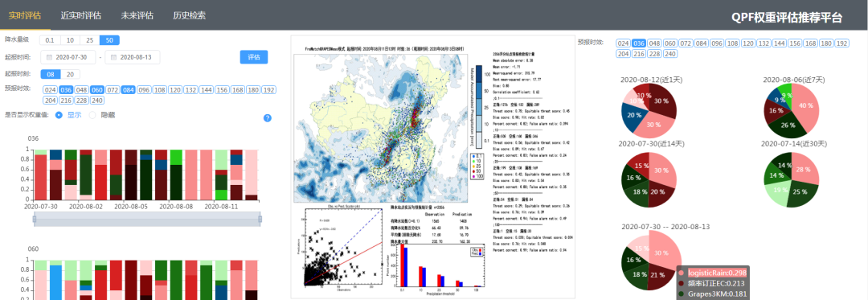Click the blue 评估 button
This screenshot has width=868, height=300.
[x=254, y=57]
